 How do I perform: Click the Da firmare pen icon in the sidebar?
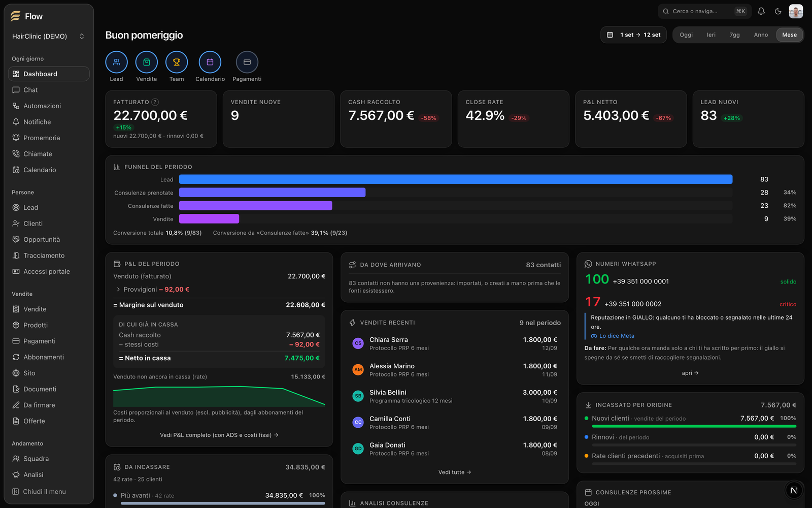pos(16,405)
